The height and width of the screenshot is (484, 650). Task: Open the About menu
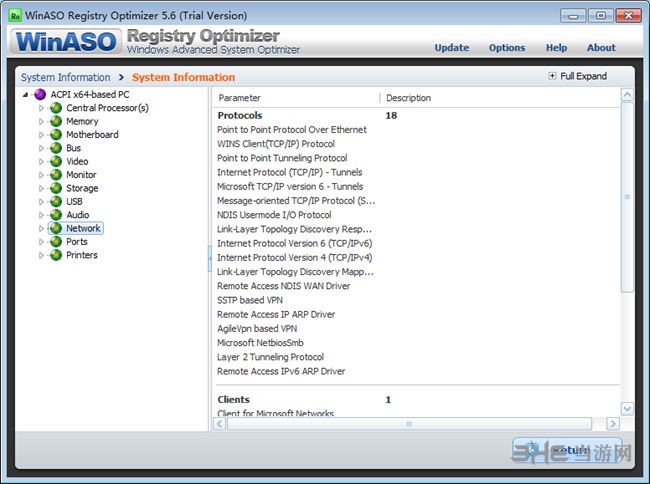pyautogui.click(x=601, y=48)
